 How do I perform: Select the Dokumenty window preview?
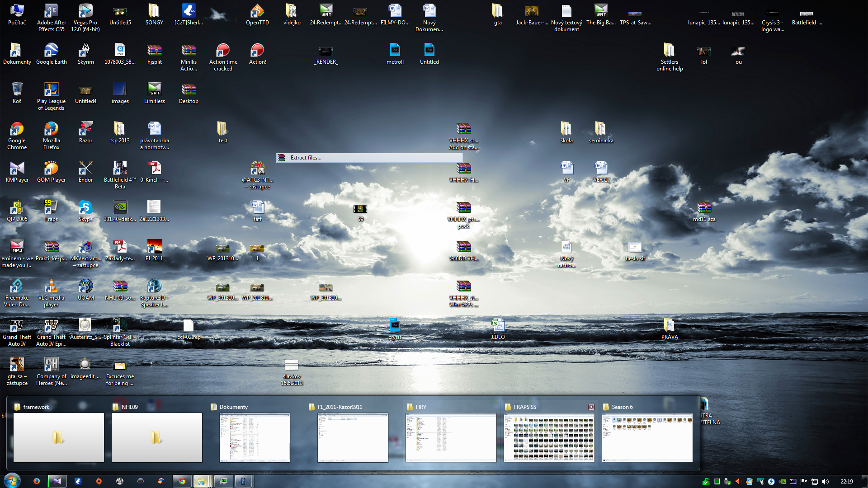click(x=255, y=437)
